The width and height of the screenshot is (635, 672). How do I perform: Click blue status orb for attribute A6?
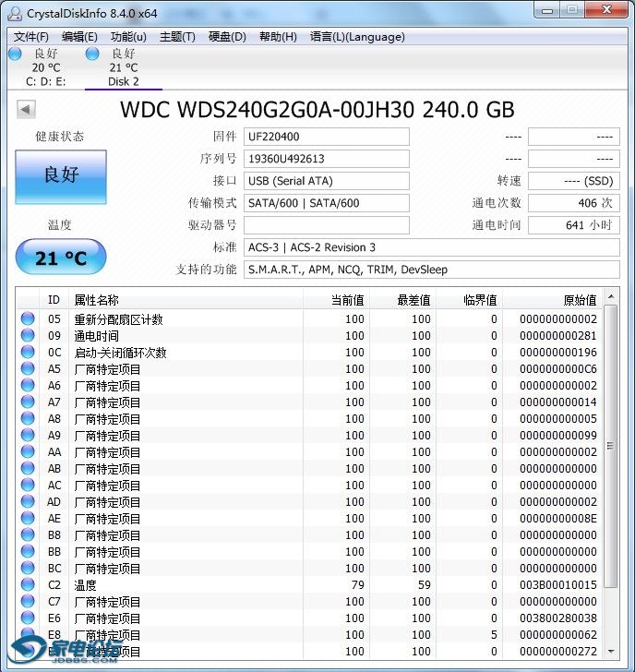28,385
